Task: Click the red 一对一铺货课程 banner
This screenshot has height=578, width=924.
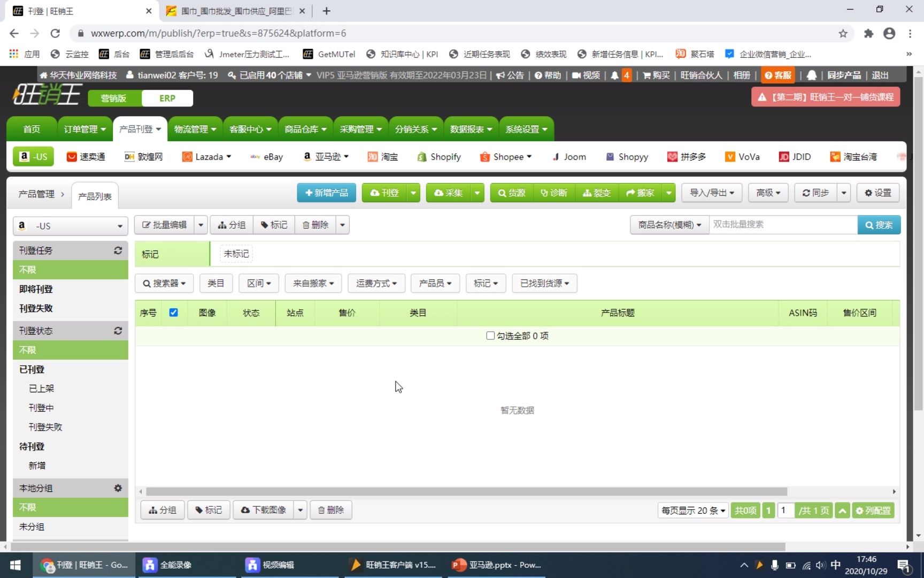Action: tap(826, 97)
